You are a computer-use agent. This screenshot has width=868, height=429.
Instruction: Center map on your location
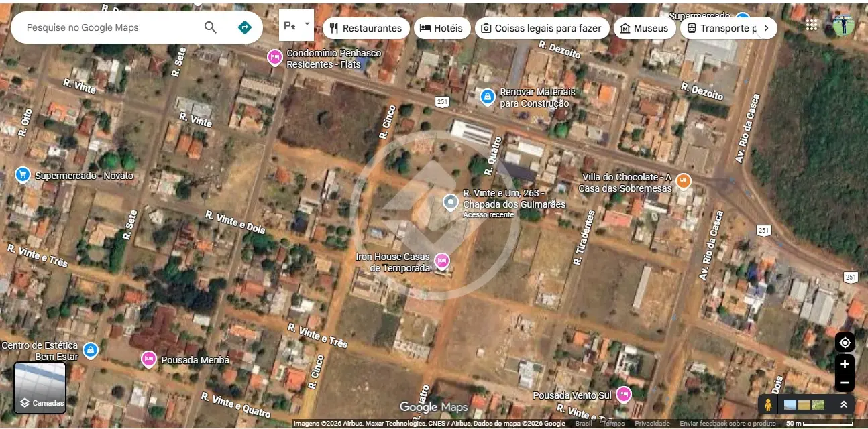[845, 343]
